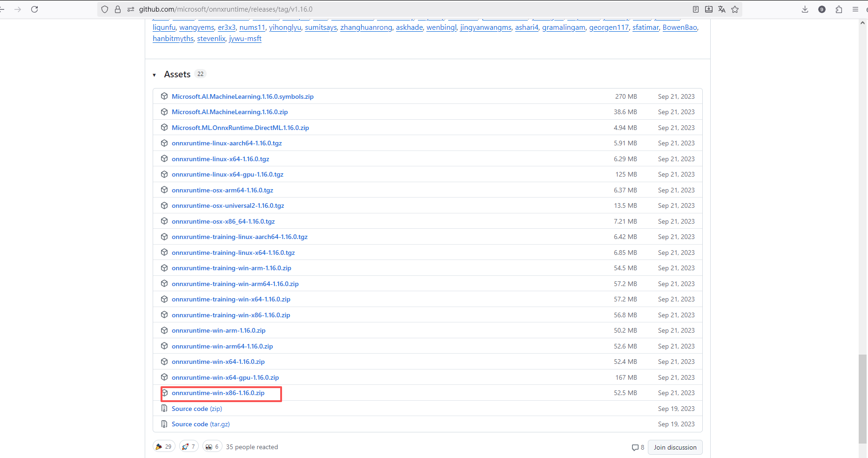Open the shield tracking protection icon
Viewport: 868px width, 458px height.
pos(105,9)
